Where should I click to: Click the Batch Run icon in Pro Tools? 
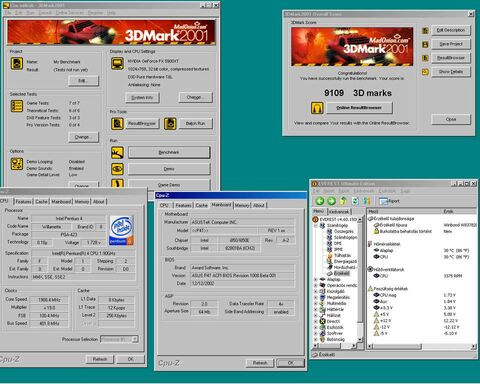point(170,124)
